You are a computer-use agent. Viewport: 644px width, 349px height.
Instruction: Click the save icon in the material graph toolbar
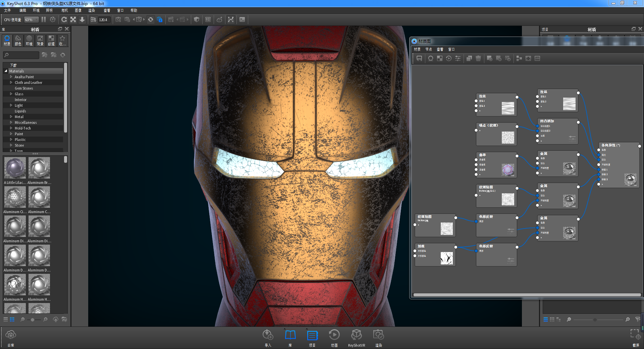419,58
